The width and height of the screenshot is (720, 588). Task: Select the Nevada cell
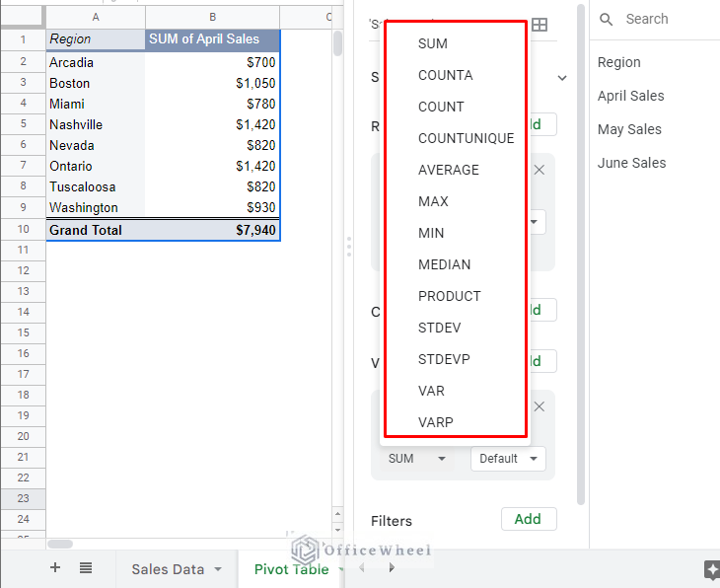pyautogui.click(x=96, y=145)
